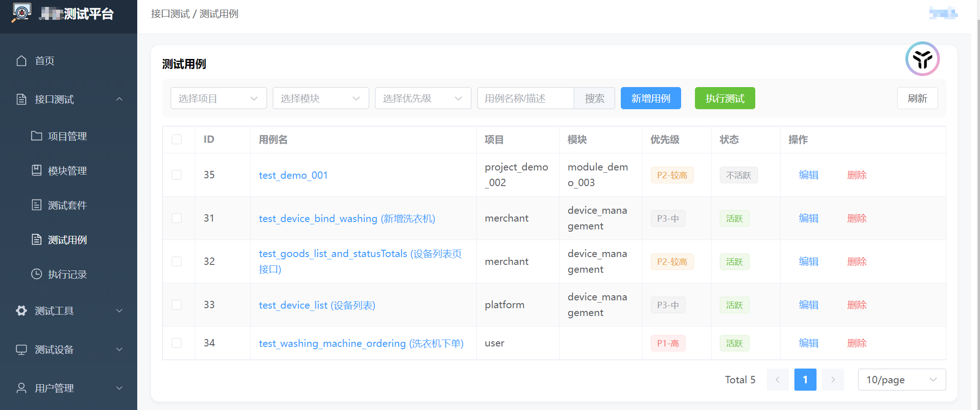Open the 10/page page size selector
This screenshot has width=980, height=410.
click(x=902, y=380)
